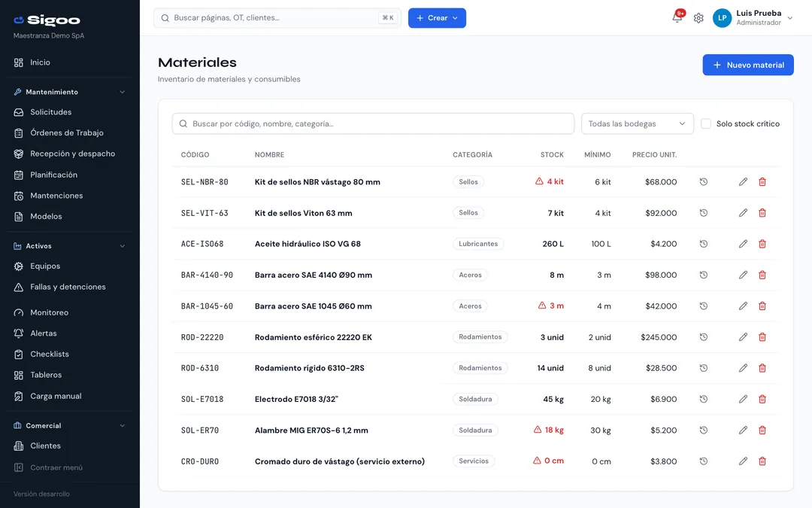Open Checklists in sidebar
The image size is (812, 508).
(x=70, y=354)
